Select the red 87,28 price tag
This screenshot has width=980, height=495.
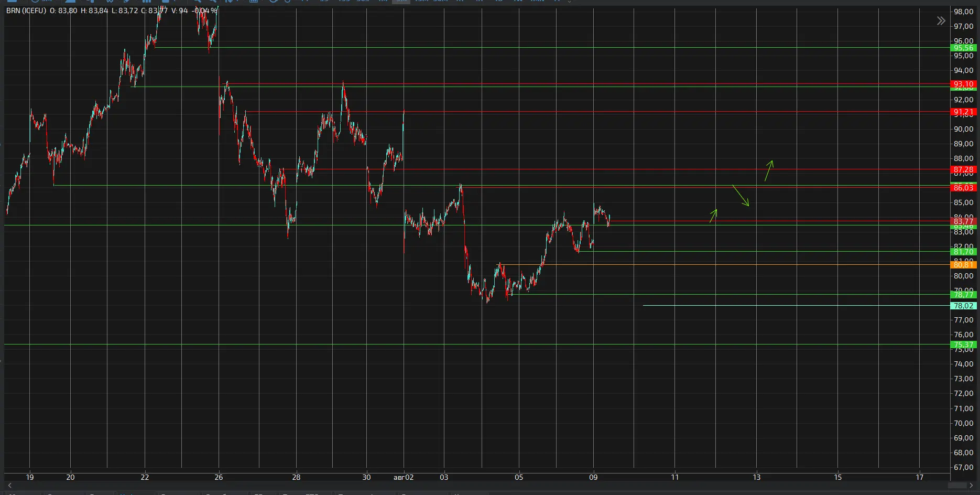click(963, 170)
